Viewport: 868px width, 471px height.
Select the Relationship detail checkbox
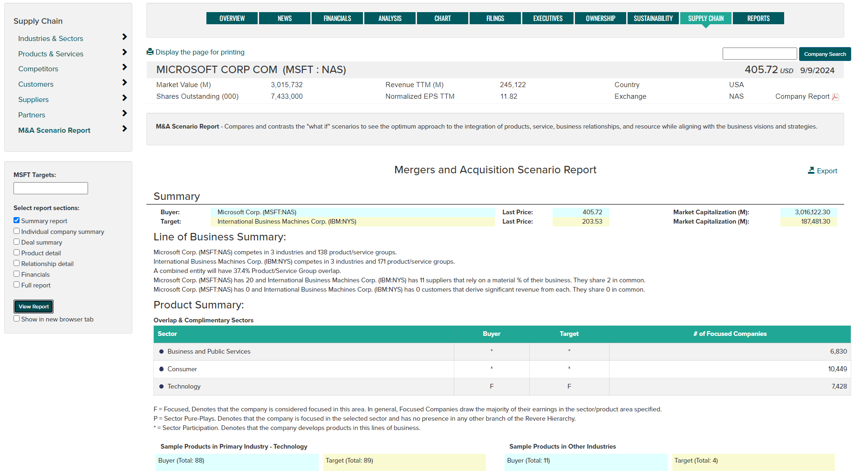17,263
